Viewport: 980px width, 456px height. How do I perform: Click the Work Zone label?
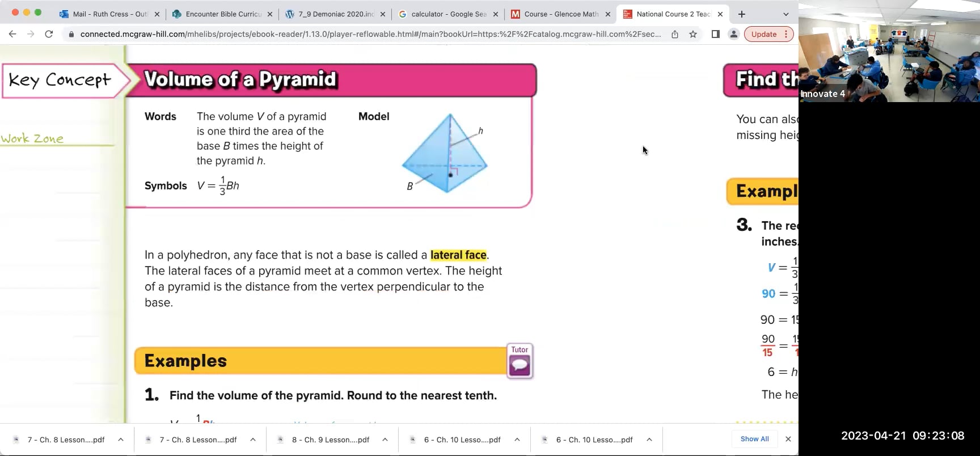coord(32,138)
